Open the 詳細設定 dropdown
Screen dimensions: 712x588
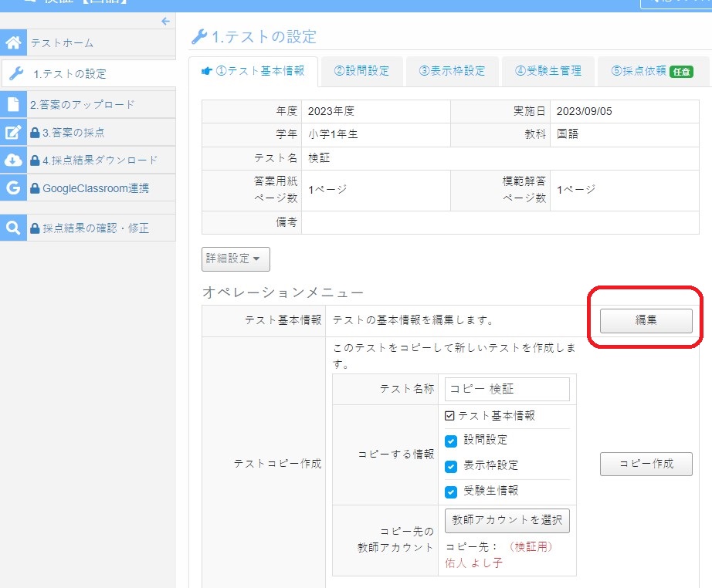235,259
